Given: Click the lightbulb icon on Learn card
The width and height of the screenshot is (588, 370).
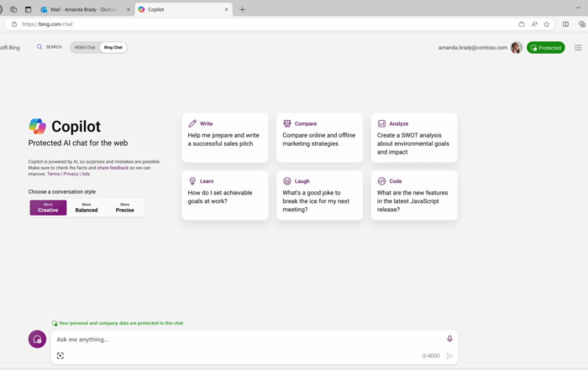Looking at the screenshot, I should click(x=192, y=181).
